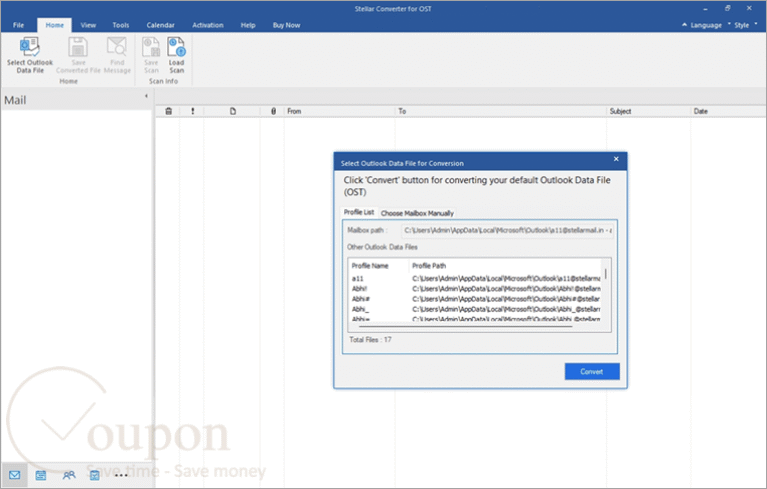Select the Abhi! profile row
This screenshot has height=489, width=767.
[x=475, y=289]
